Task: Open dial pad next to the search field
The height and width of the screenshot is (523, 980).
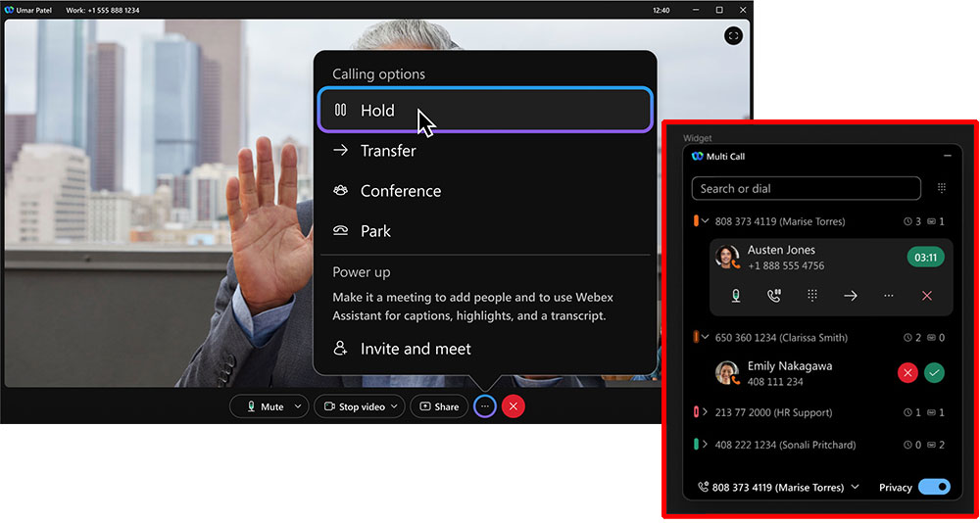Action: pos(942,188)
